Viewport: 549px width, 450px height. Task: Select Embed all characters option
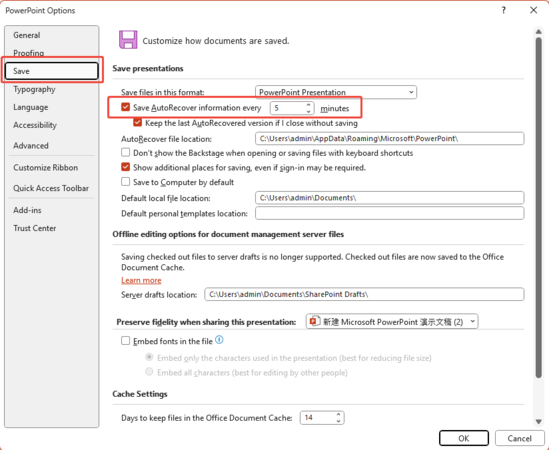(149, 372)
